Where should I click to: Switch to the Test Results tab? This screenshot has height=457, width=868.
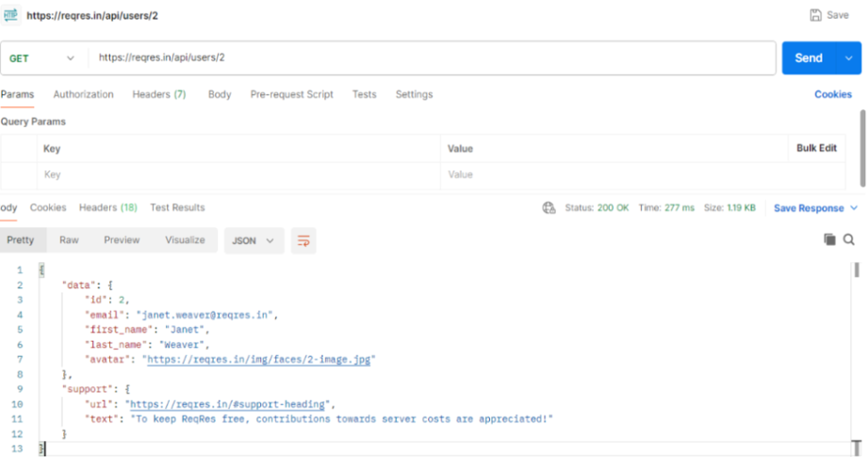[x=177, y=207]
